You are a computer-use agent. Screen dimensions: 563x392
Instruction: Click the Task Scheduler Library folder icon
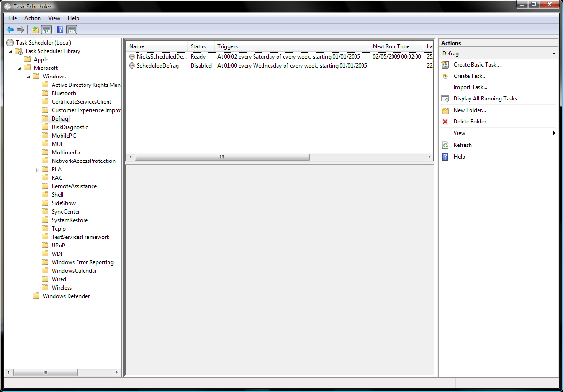pos(19,51)
